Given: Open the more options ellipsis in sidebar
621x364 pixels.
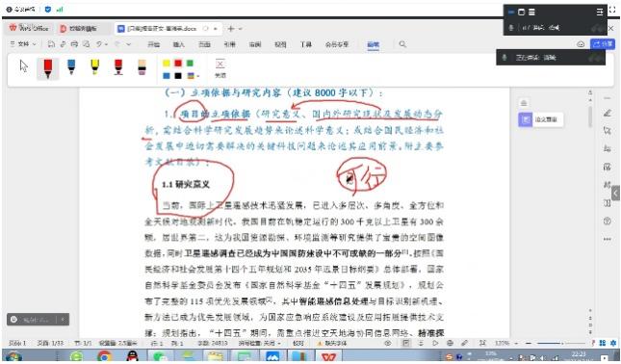Looking at the screenshot, I should pyautogui.click(x=608, y=239).
